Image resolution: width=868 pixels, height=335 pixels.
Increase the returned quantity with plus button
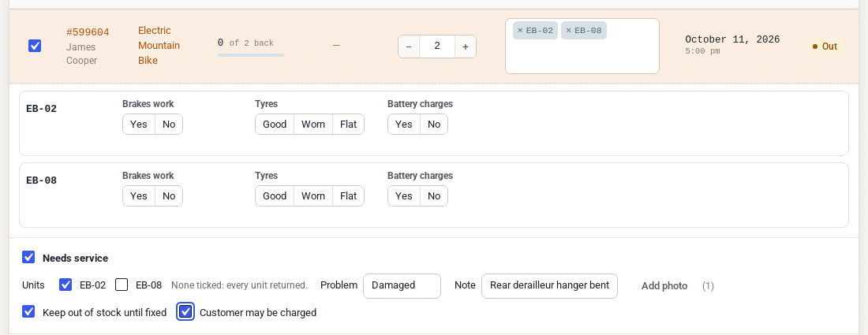tap(466, 47)
